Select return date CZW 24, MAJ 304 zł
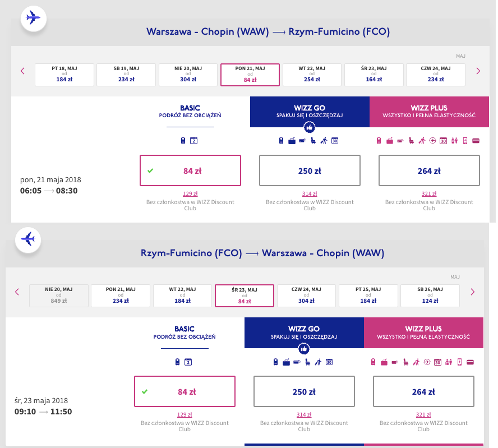 (307, 295)
